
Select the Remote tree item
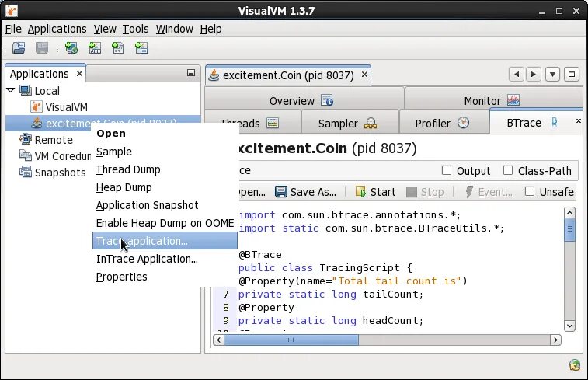pyautogui.click(x=54, y=140)
